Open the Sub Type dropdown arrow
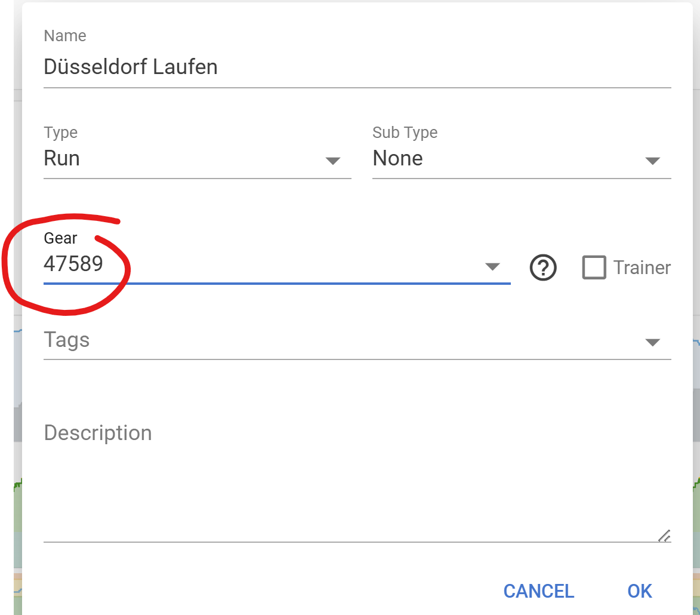The height and width of the screenshot is (615, 700). point(652,161)
